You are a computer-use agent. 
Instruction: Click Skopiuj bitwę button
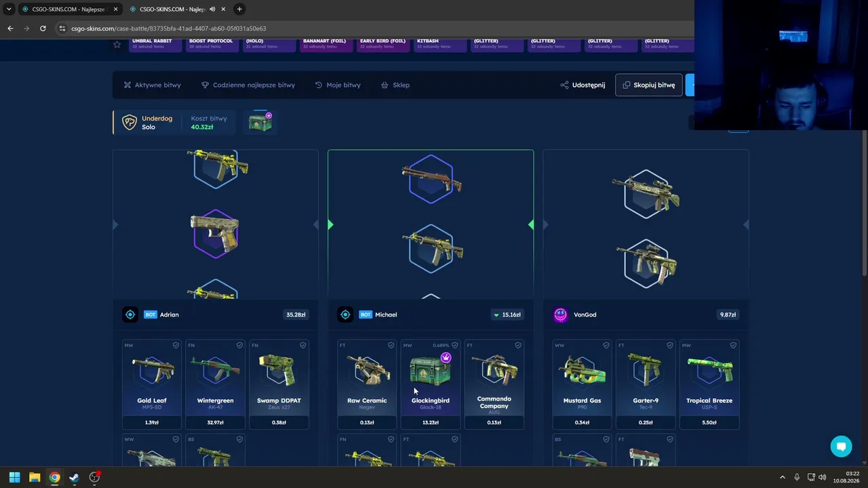(x=649, y=85)
